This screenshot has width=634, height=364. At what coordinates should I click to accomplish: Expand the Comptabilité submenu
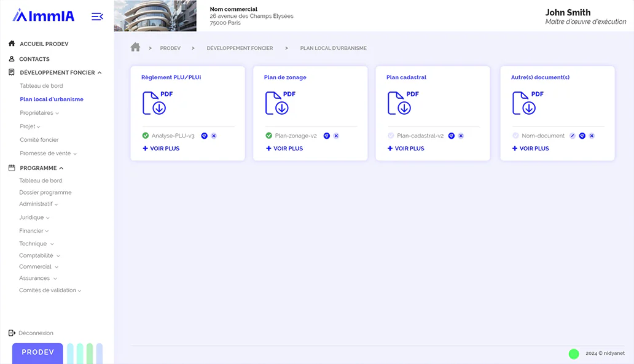(58, 256)
